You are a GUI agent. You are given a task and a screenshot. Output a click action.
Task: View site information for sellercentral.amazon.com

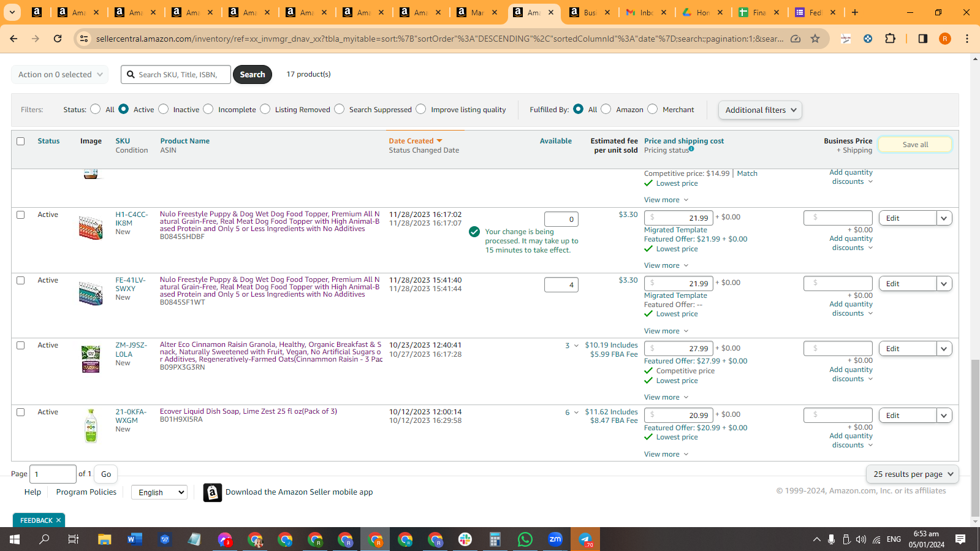[84, 39]
